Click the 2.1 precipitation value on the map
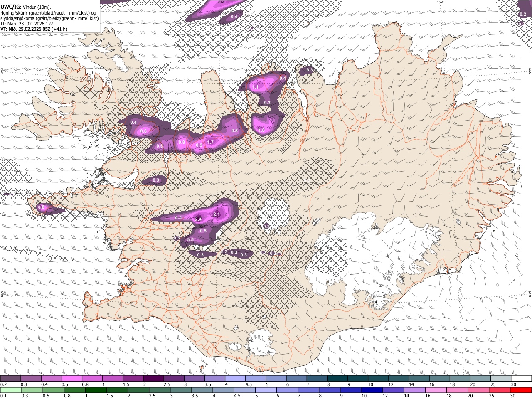The width and height of the screenshot is (532, 399). click(x=217, y=214)
